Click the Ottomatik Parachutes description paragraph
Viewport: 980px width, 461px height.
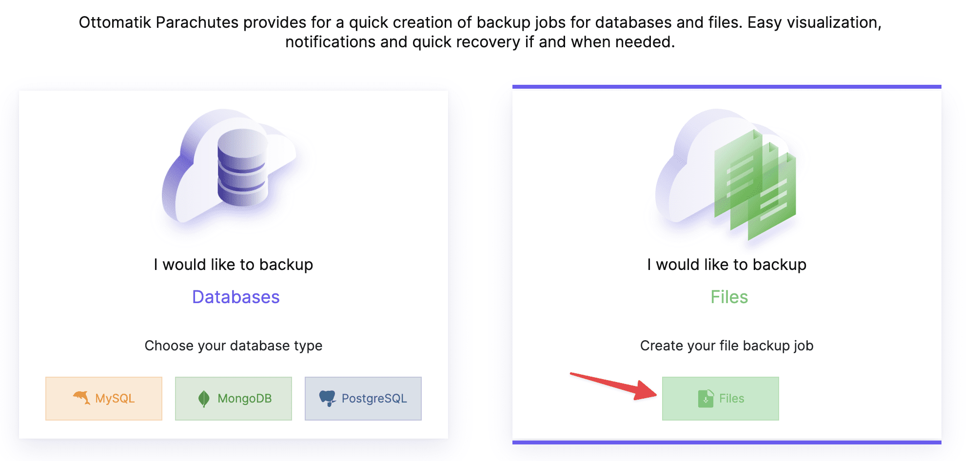pos(480,32)
